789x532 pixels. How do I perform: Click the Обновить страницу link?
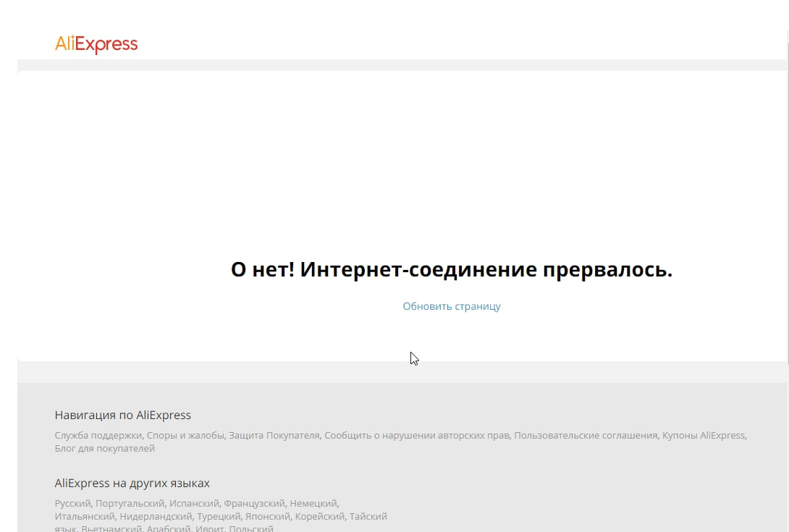click(452, 306)
